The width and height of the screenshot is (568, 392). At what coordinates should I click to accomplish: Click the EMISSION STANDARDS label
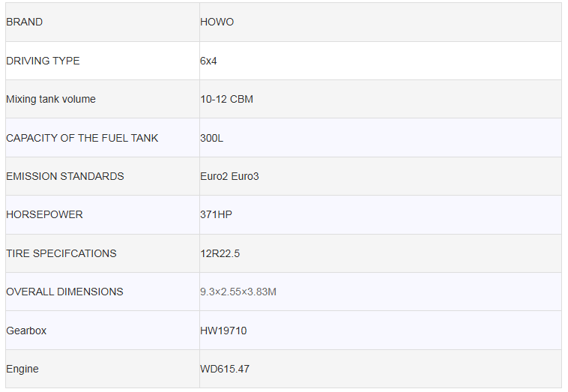tap(65, 176)
